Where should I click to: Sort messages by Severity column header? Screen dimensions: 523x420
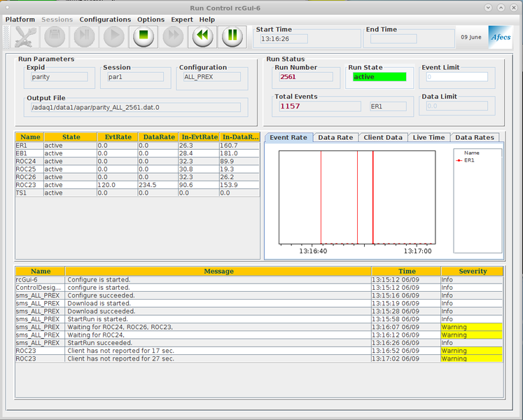pyautogui.click(x=473, y=271)
